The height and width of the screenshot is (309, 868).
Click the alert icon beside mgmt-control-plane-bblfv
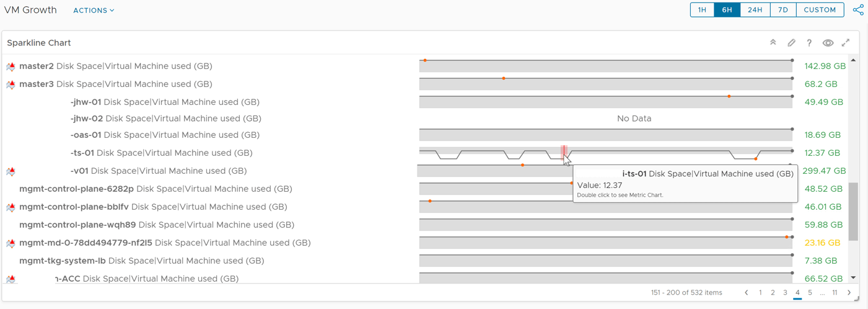(x=11, y=207)
